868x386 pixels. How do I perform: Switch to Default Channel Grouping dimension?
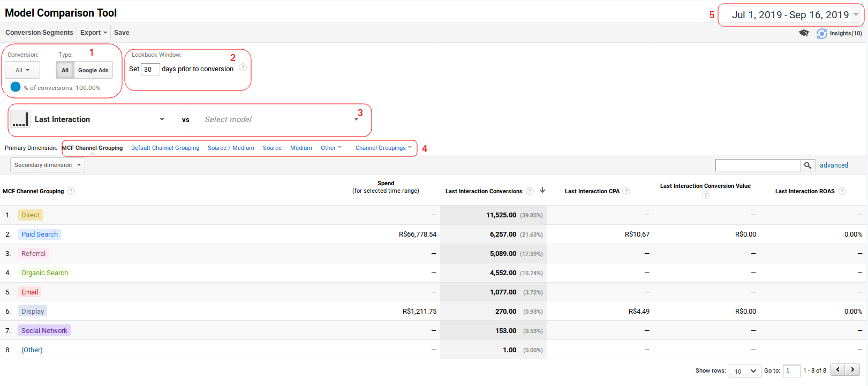click(165, 148)
